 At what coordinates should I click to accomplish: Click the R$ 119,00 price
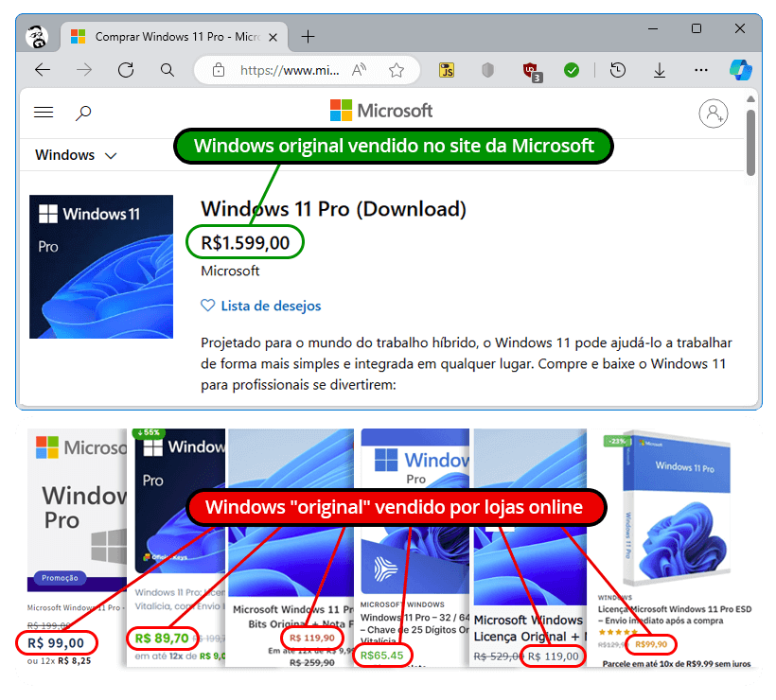[x=553, y=656]
